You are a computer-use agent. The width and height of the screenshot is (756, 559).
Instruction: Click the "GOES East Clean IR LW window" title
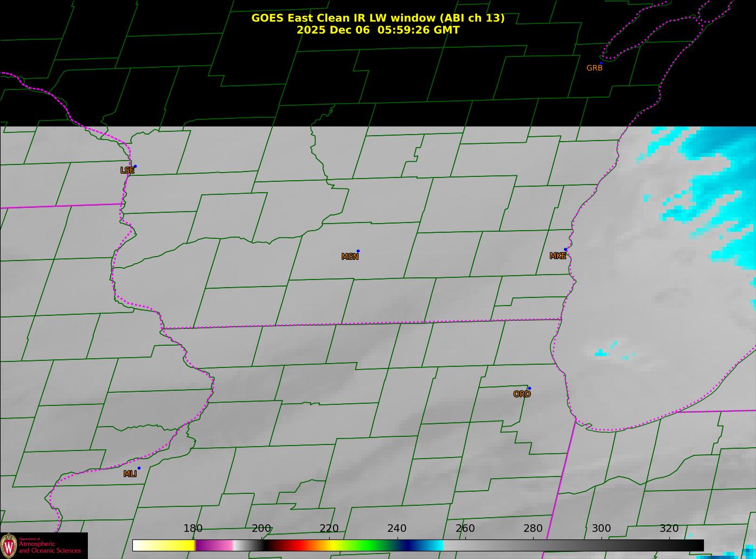click(378, 18)
